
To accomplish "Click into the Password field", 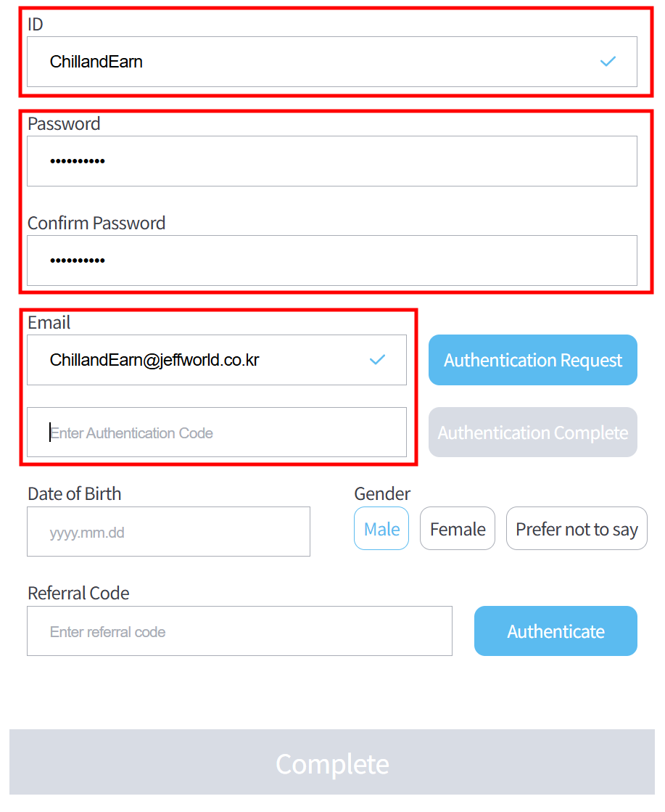I will tap(331, 161).
